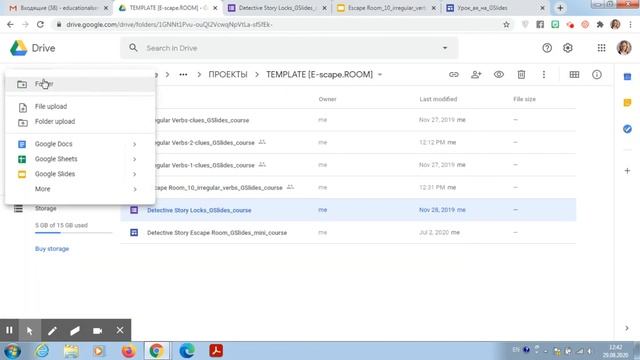Screen dimensions: 640x360
Task: Open Adobe Acrobat from the taskbar
Action: [216, 351]
